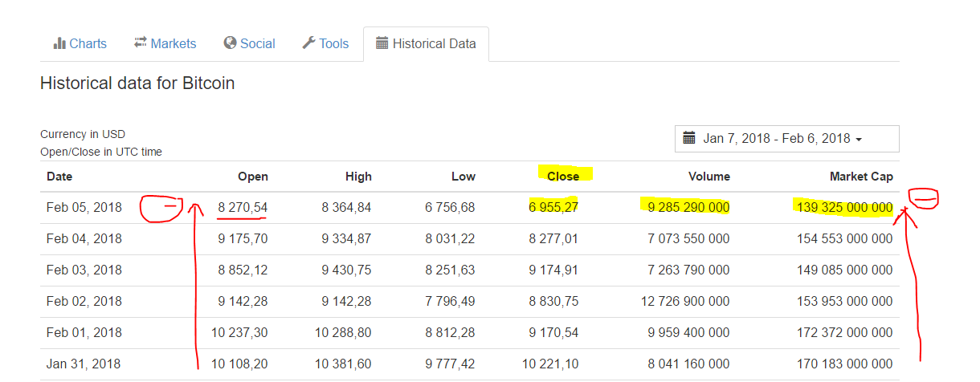Switch to the Markets tab
Viewport: 980px width, 382px height.
click(165, 43)
